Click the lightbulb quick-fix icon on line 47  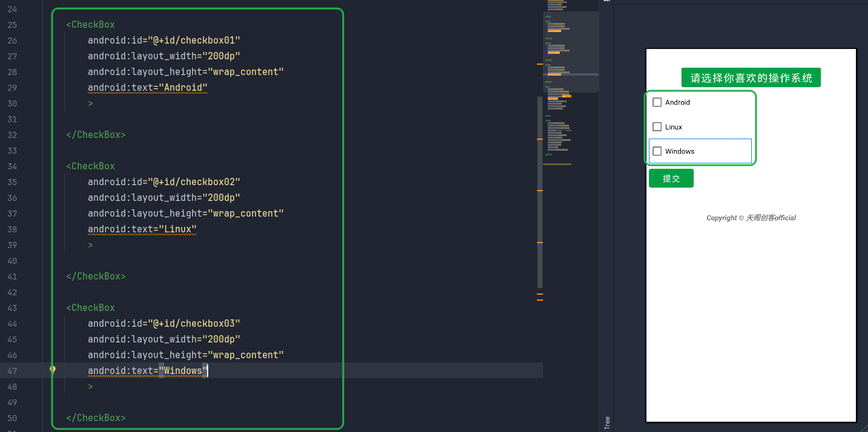(53, 370)
